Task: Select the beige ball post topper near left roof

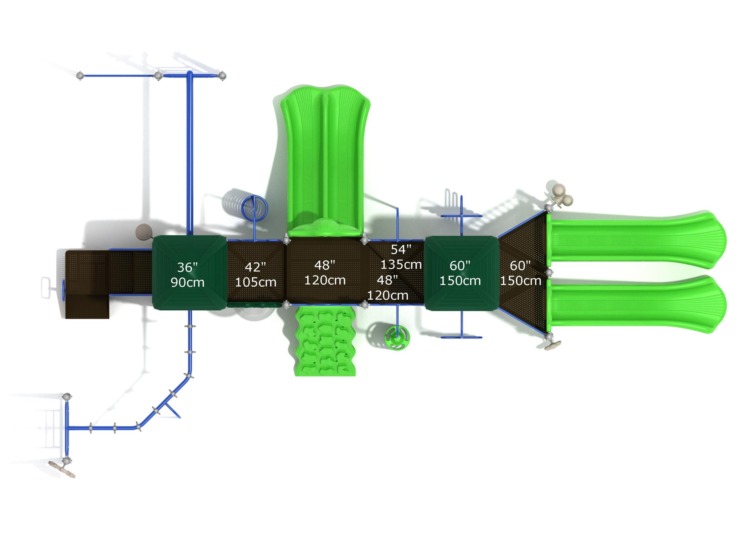Action: tap(143, 232)
